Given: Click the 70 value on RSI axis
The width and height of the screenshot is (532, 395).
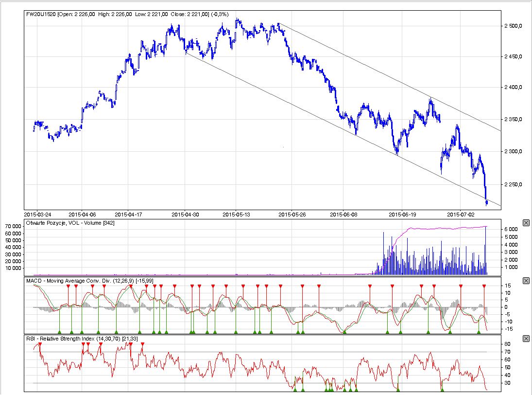Looking at the screenshot, I should click(508, 352).
